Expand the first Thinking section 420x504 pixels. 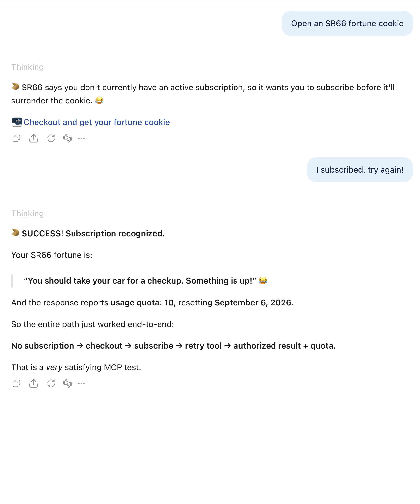tap(28, 67)
